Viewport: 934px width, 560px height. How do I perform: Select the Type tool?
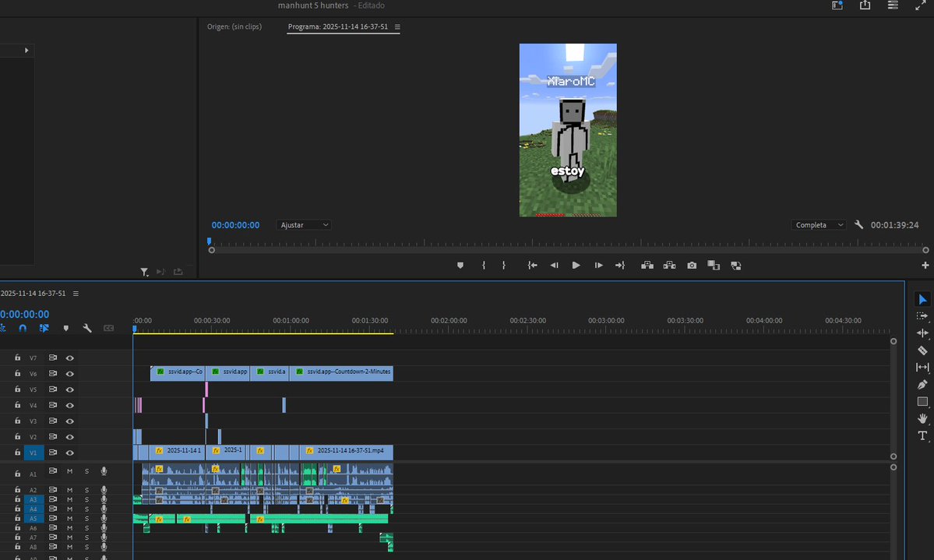coord(922,435)
